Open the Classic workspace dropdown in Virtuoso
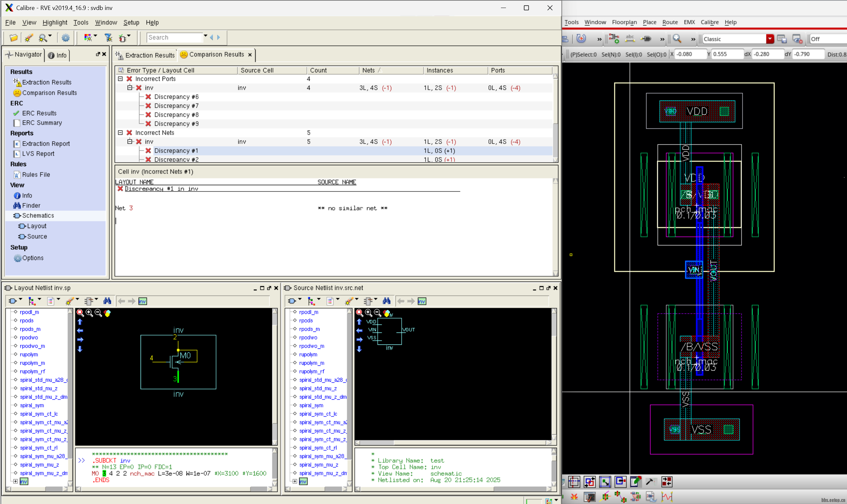Screen dimensions: 847x504 (x=770, y=39)
